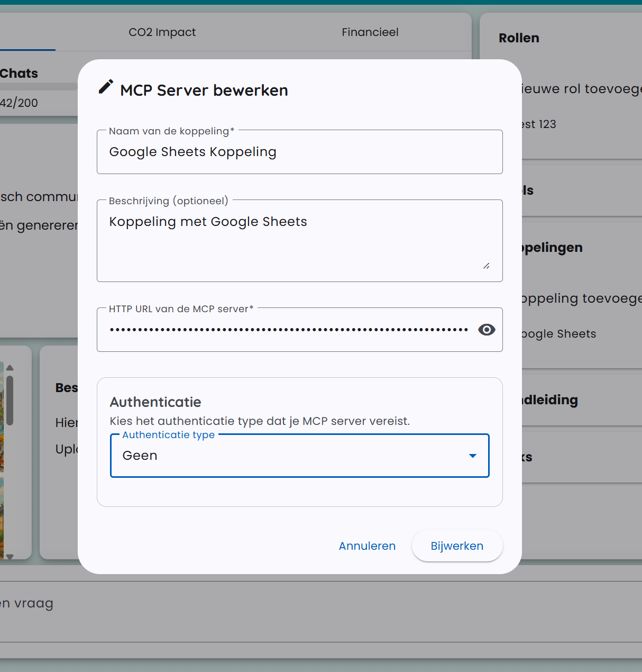642x672 pixels.
Task: Click the scroll-up arrow in the left panel
Action: (10, 368)
